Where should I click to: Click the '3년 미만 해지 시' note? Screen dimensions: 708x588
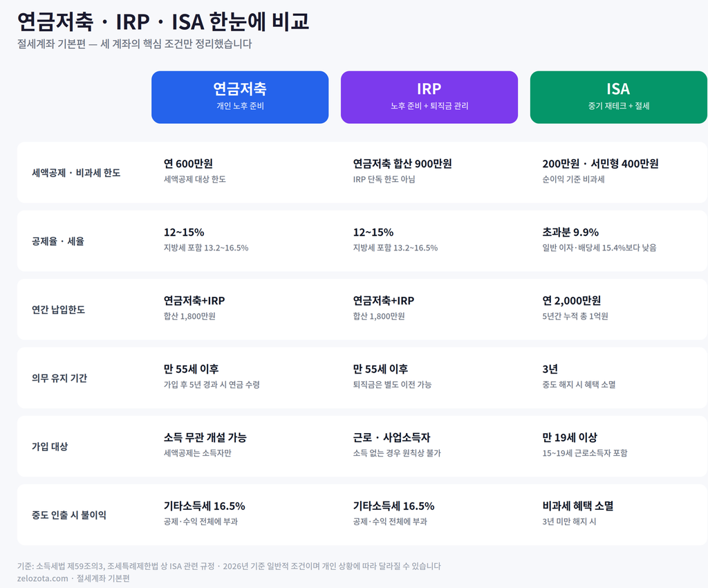tap(569, 522)
